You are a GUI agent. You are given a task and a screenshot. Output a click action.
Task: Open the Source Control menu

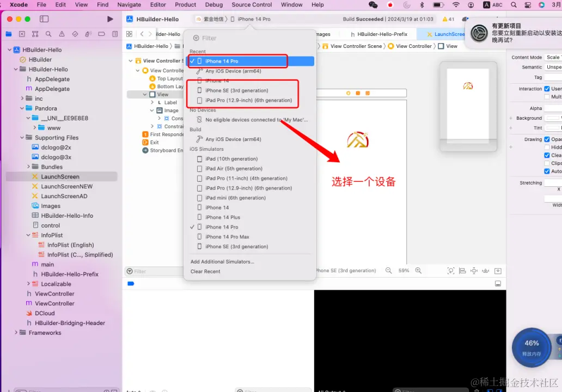click(x=252, y=5)
